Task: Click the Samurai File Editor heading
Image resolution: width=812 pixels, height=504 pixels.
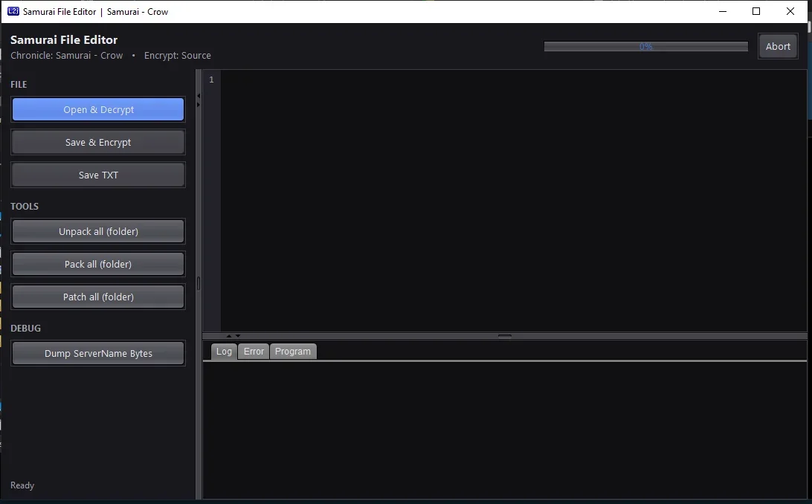Action: pos(64,40)
